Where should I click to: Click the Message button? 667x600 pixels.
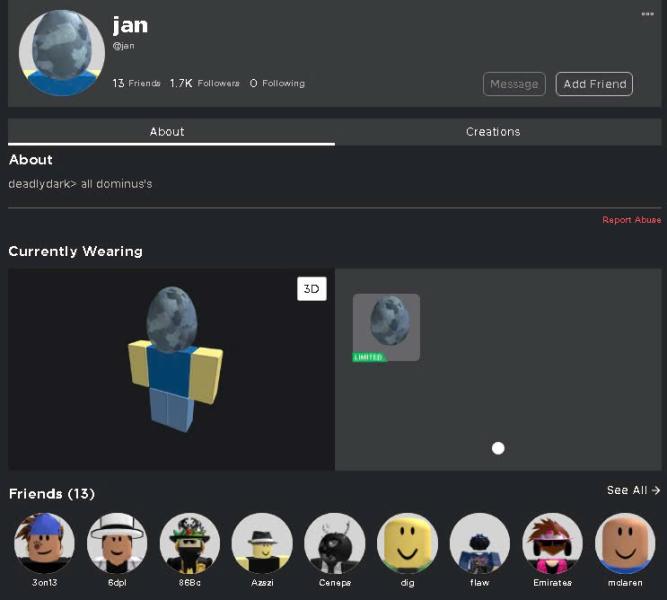click(514, 84)
